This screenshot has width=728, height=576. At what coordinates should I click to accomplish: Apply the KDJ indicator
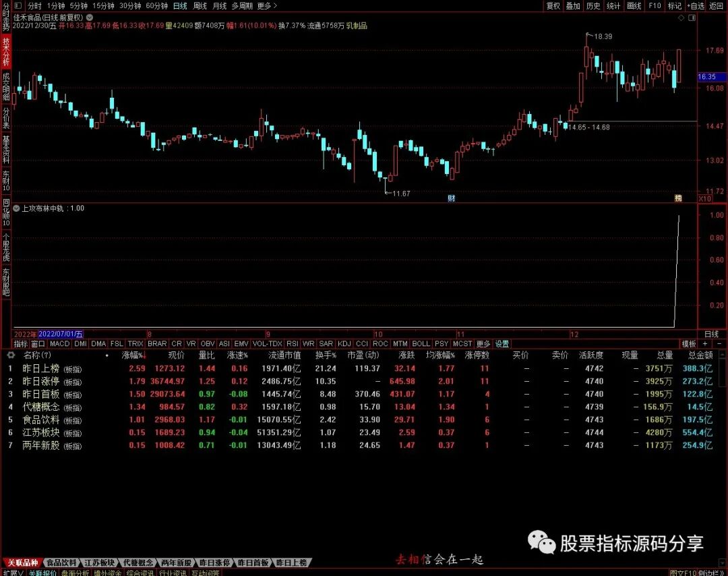point(344,344)
